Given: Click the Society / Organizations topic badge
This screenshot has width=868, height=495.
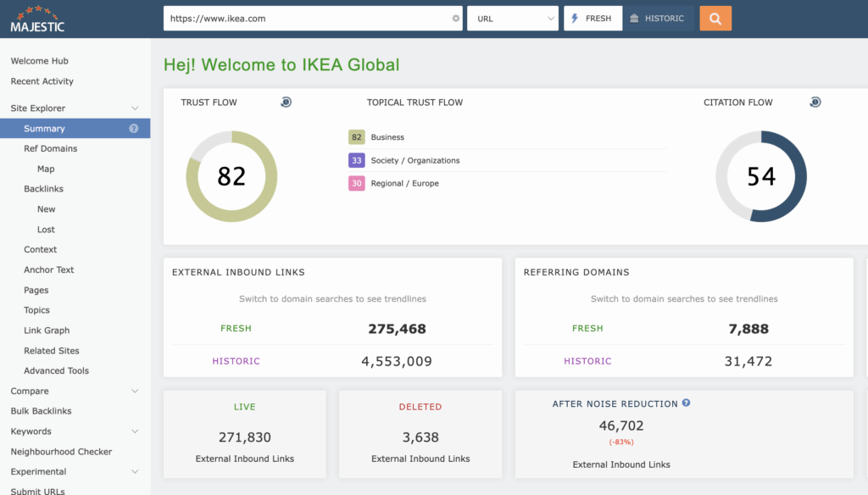Looking at the screenshot, I should click(x=356, y=160).
